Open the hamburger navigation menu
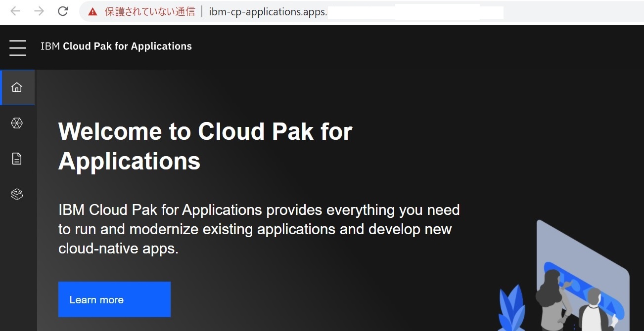 point(17,47)
